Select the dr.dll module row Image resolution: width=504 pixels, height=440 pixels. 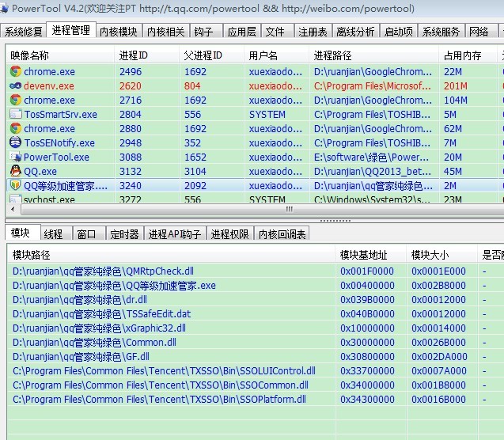256,300
